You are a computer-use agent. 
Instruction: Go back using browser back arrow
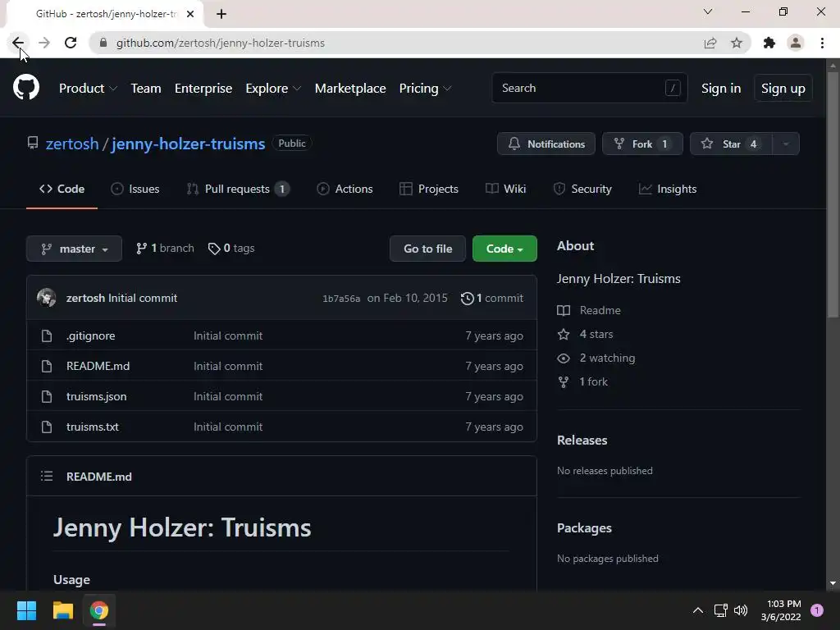(18, 43)
